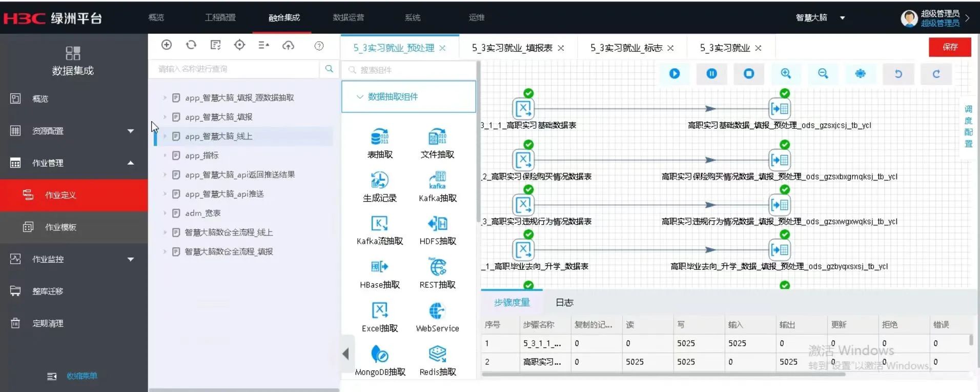This screenshot has height=392, width=980.
Task: Click the 搜索组件 component search field
Action: pos(409,70)
